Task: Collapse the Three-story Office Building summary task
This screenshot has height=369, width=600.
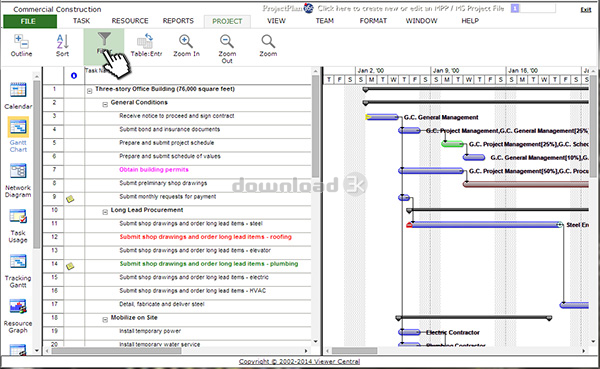Action: [89, 91]
